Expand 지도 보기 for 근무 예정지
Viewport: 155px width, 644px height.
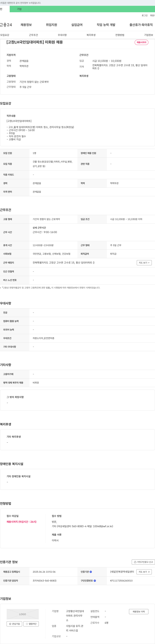pos(144,263)
